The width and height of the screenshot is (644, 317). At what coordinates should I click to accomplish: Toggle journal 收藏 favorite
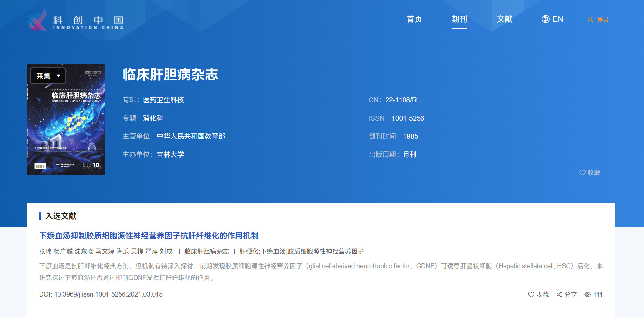coord(594,173)
